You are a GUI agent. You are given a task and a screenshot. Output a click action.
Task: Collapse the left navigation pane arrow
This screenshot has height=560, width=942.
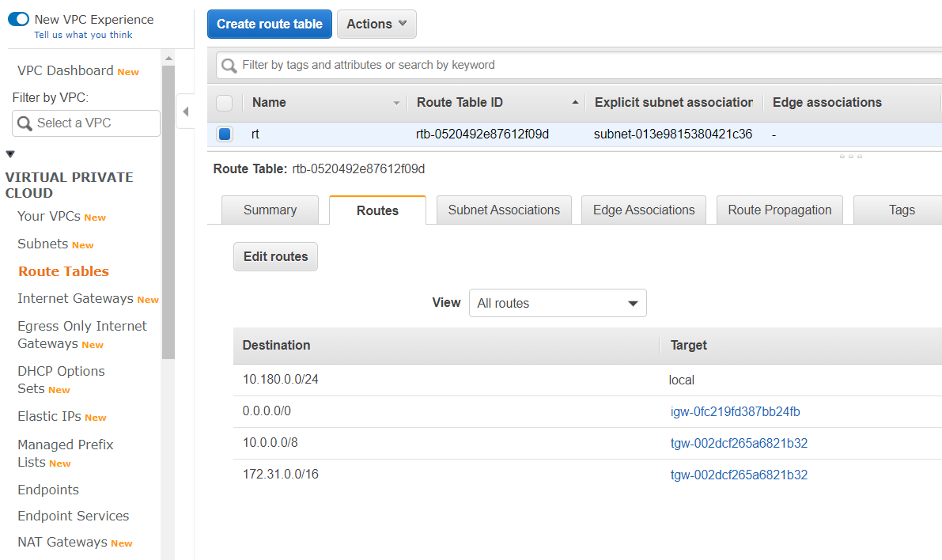185,112
